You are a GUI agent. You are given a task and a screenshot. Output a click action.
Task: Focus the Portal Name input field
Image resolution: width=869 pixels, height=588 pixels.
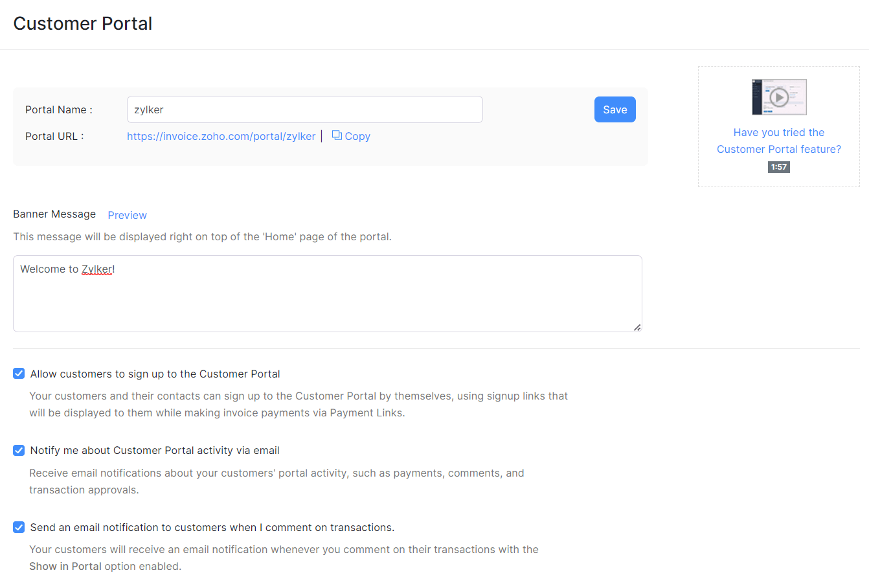(304, 109)
